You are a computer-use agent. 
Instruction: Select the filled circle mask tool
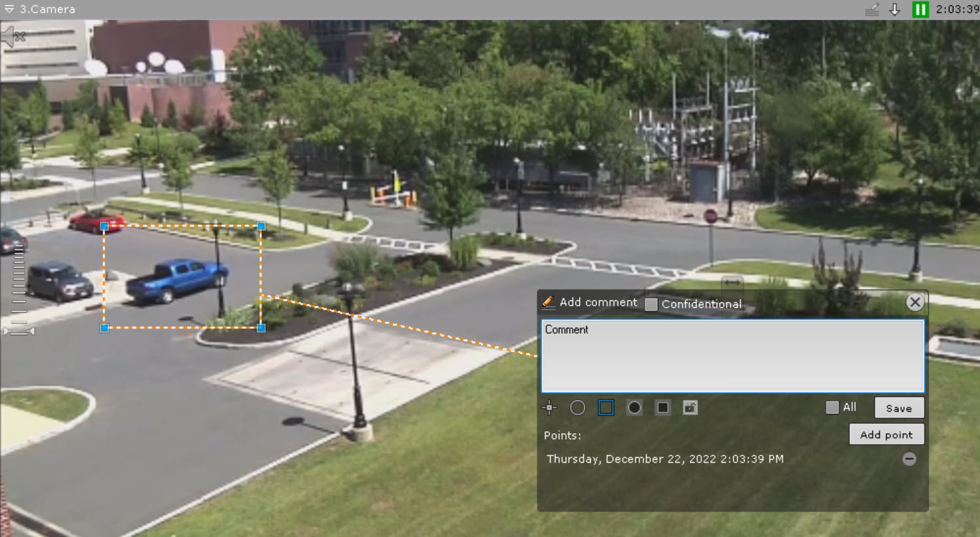(634, 408)
